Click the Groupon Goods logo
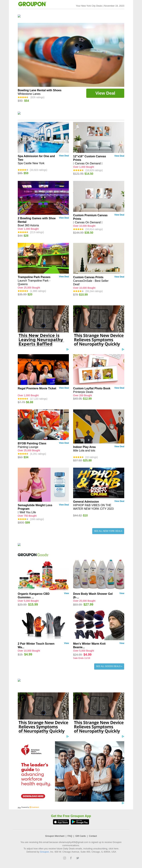The image size is (142, 868). click(33, 555)
